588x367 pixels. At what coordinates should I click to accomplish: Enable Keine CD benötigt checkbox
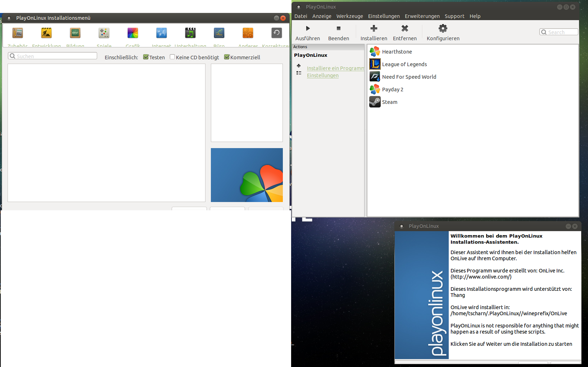172,57
